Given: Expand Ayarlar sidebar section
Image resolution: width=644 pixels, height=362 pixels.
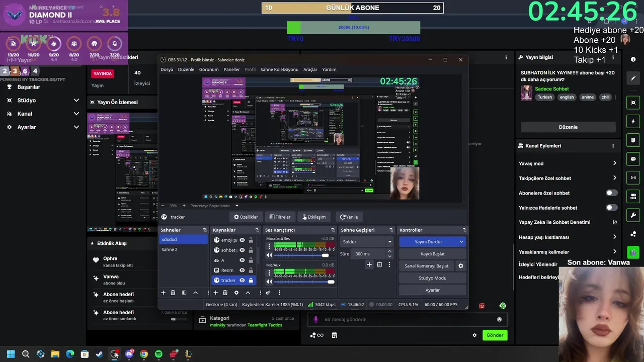Looking at the screenshot, I should click(76, 127).
